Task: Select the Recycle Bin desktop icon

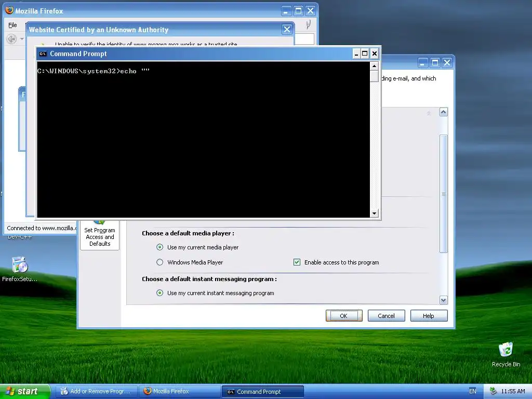Action: pos(506,354)
